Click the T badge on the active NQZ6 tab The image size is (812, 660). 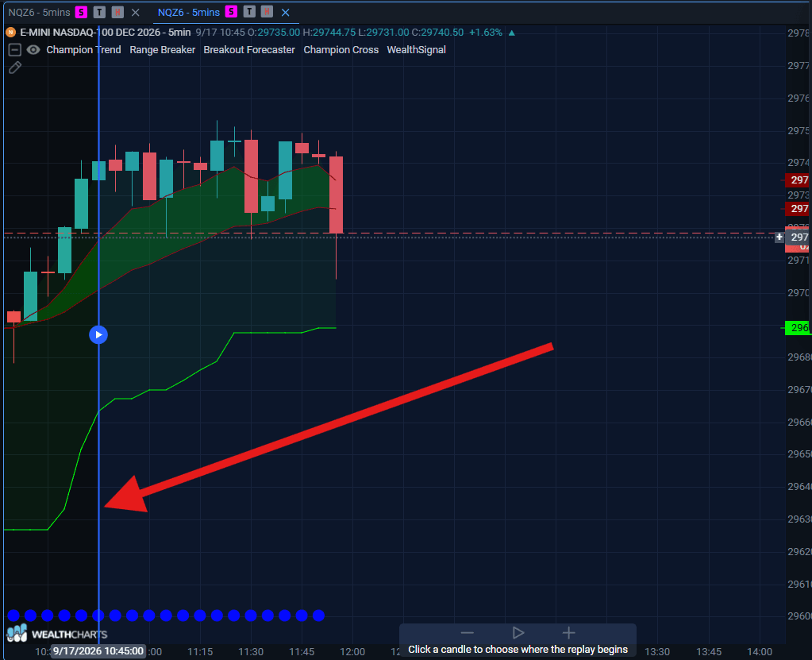click(249, 12)
